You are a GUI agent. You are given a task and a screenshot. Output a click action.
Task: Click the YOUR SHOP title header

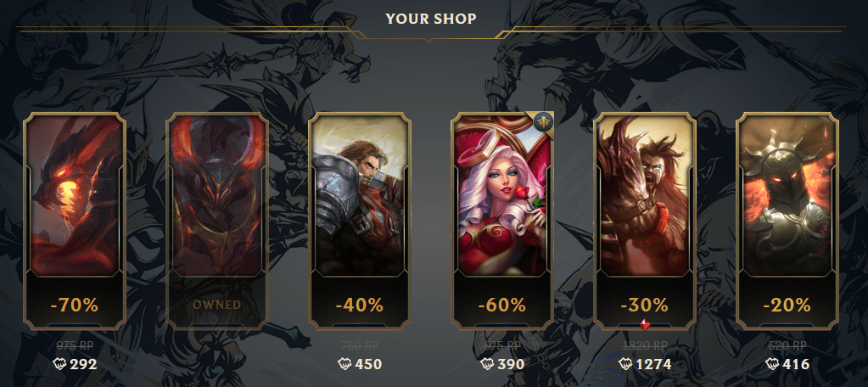pyautogui.click(x=431, y=19)
